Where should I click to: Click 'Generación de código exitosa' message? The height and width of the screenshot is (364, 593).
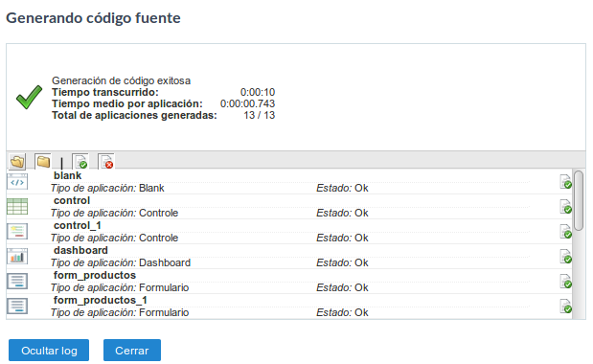[121, 80]
